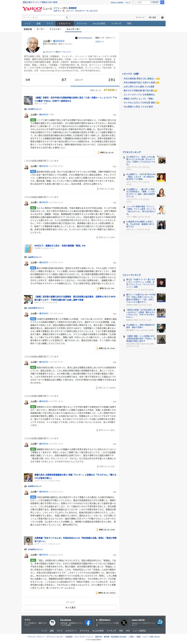This screenshot has width=187, height=644.
Task: Open the RSS footer link
Action: (128, 631)
